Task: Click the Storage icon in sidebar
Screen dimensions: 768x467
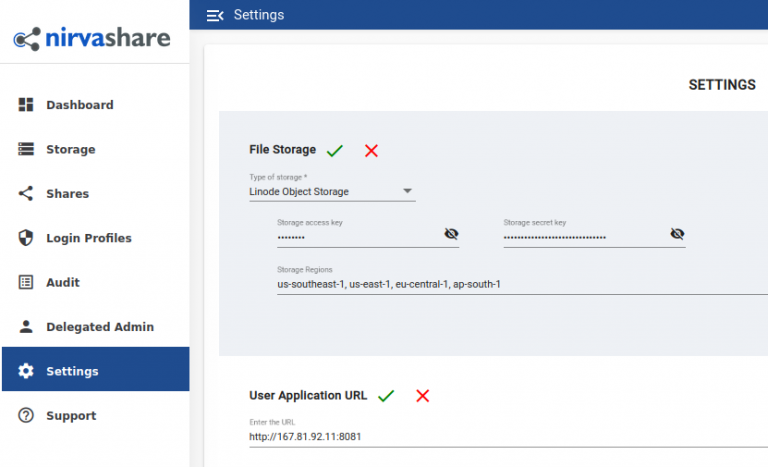Action: point(26,149)
